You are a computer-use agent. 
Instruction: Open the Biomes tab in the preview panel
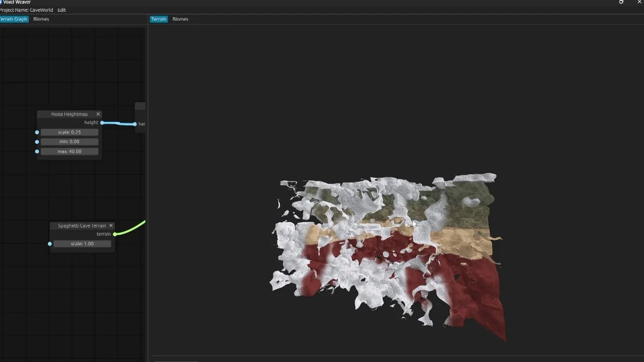(x=180, y=19)
